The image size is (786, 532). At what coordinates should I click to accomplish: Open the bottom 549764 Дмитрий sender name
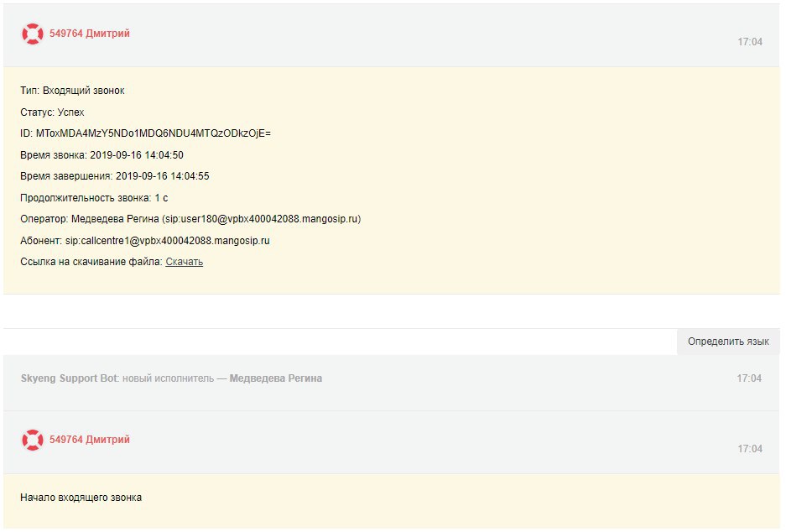[89, 440]
